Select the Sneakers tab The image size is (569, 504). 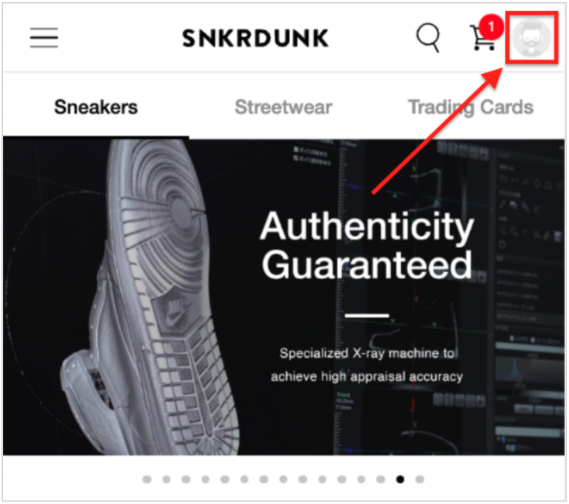pos(96,107)
